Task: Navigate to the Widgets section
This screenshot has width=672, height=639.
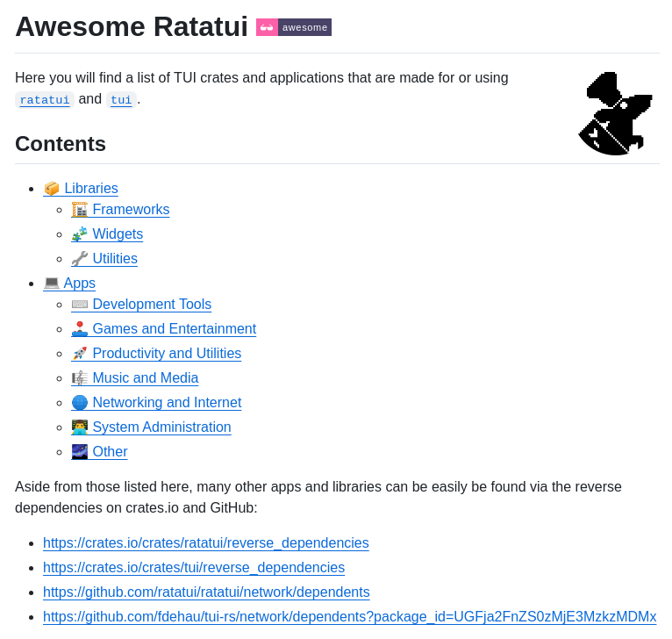Action: 118,233
